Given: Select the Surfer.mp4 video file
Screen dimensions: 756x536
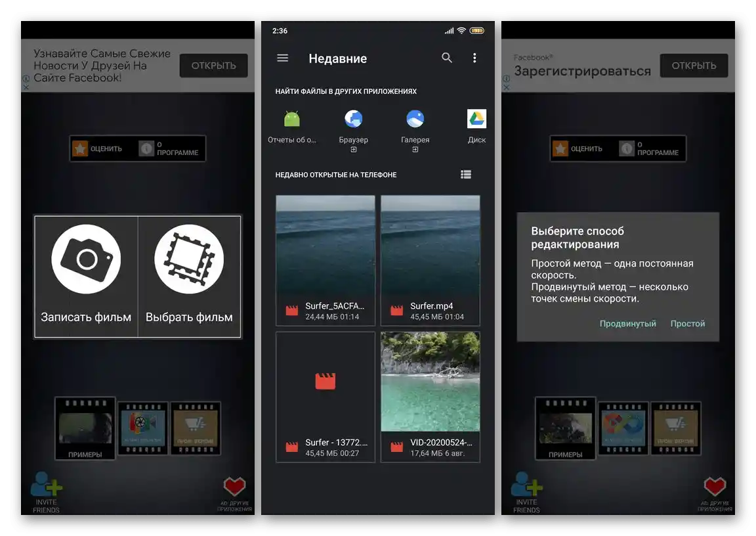Looking at the screenshot, I should click(x=430, y=261).
